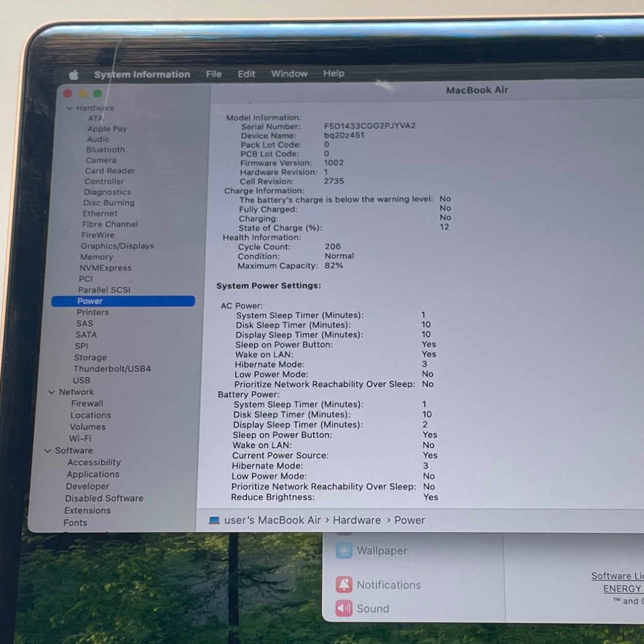Screen dimensions: 644x644
Task: Collapse the Software section chevron
Action: (x=48, y=451)
